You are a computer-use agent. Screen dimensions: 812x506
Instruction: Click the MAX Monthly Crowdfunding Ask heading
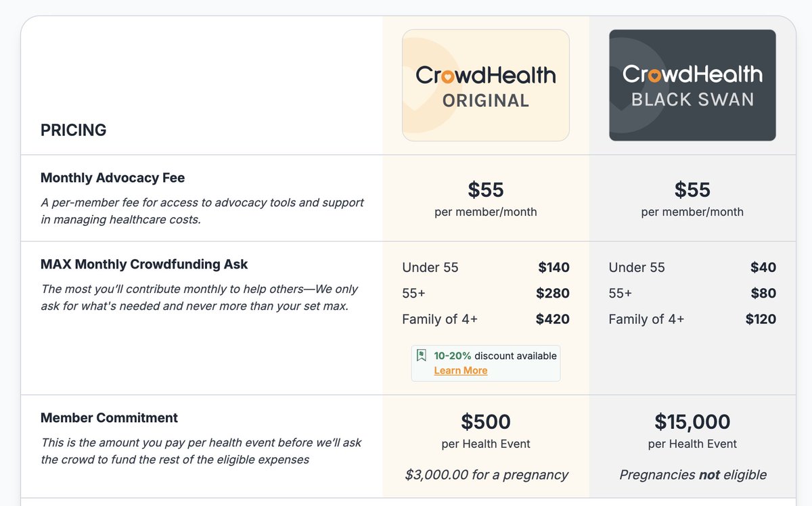[x=144, y=264]
